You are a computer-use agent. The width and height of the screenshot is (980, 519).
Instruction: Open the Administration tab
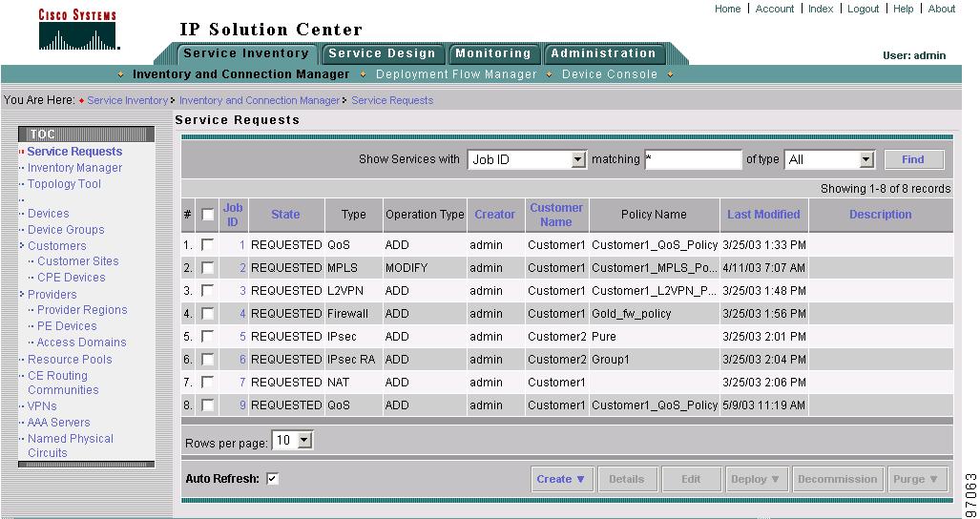604,53
